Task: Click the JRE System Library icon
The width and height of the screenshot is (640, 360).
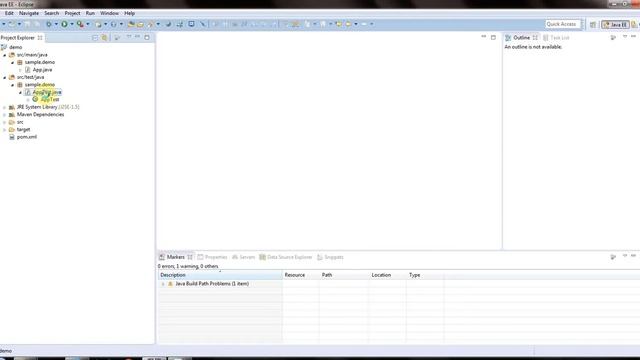Action: (12, 107)
